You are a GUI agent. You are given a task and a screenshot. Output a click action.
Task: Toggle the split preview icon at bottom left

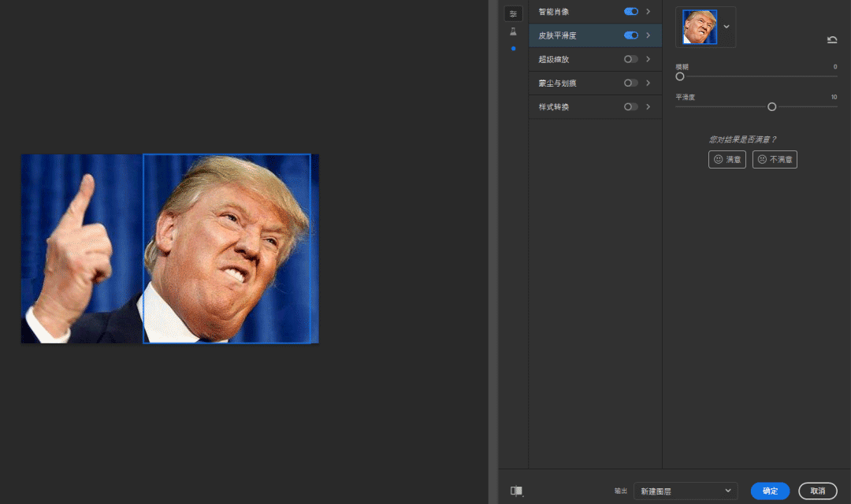[x=518, y=490]
